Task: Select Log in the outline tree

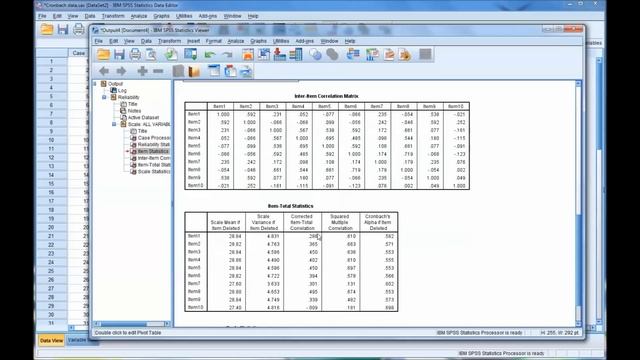Action: [122, 91]
